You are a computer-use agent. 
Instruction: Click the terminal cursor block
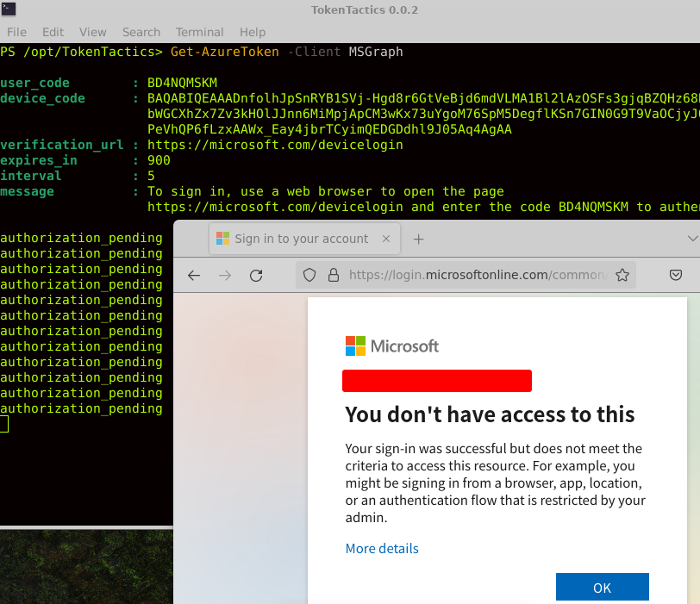4,424
